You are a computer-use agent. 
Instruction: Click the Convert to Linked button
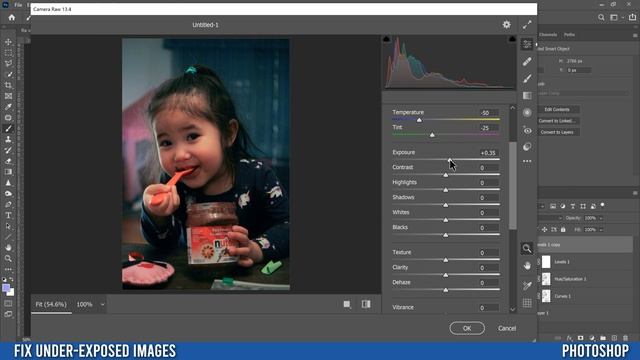(x=557, y=121)
